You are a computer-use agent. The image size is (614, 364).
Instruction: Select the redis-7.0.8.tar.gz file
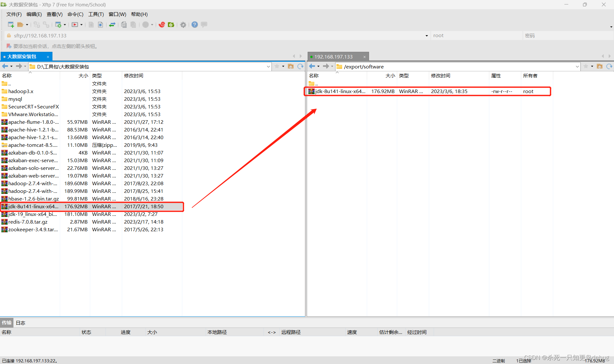click(x=28, y=222)
